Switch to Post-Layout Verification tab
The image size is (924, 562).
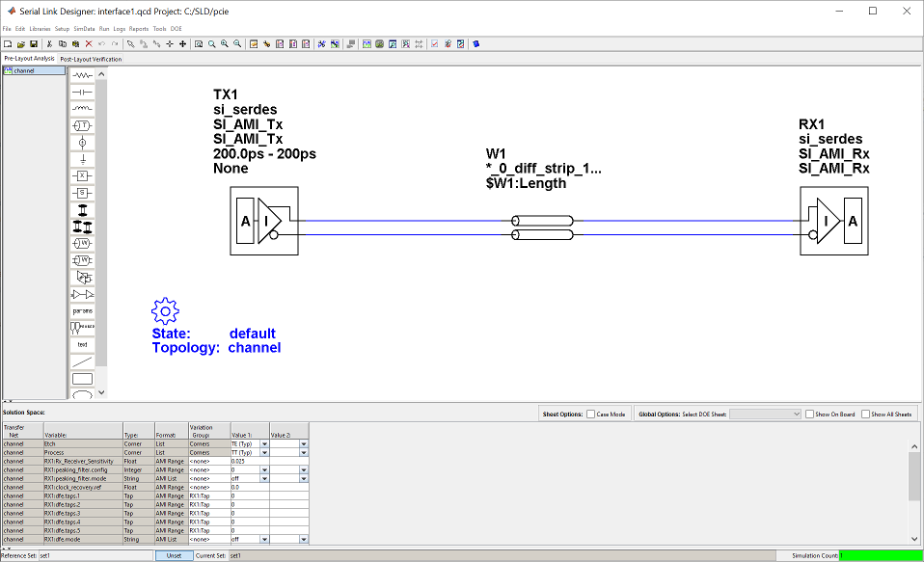[x=91, y=59]
